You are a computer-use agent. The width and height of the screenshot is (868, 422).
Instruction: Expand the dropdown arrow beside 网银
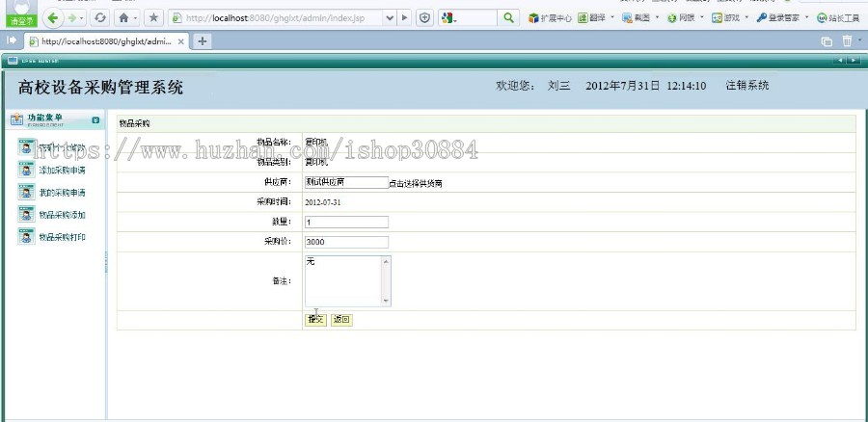[x=702, y=17]
